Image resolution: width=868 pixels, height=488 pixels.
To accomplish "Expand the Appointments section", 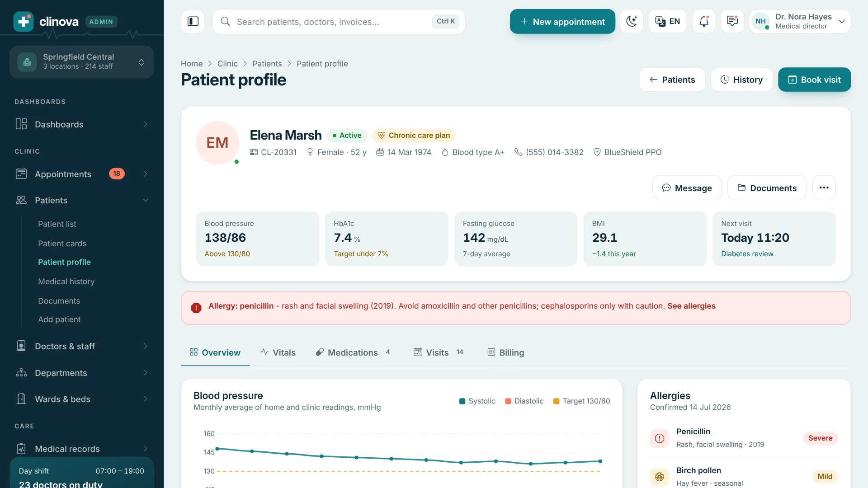I will [x=81, y=174].
